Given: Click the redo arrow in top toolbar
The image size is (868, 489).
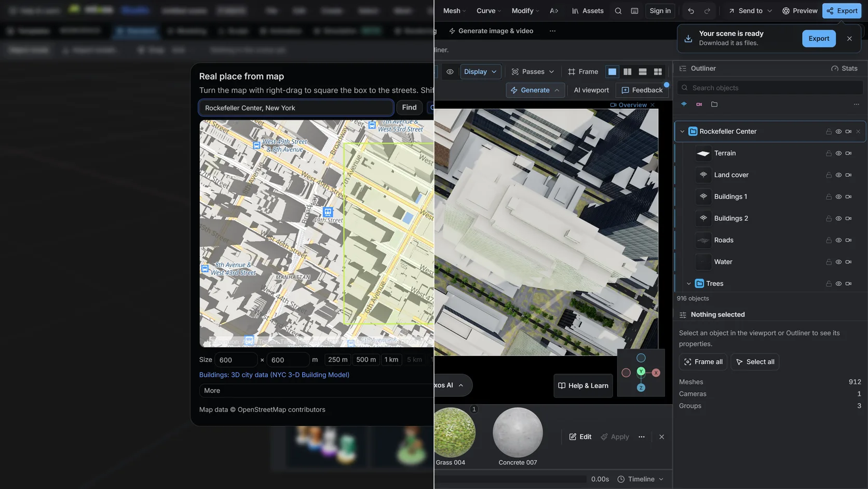Looking at the screenshot, I should (x=707, y=11).
